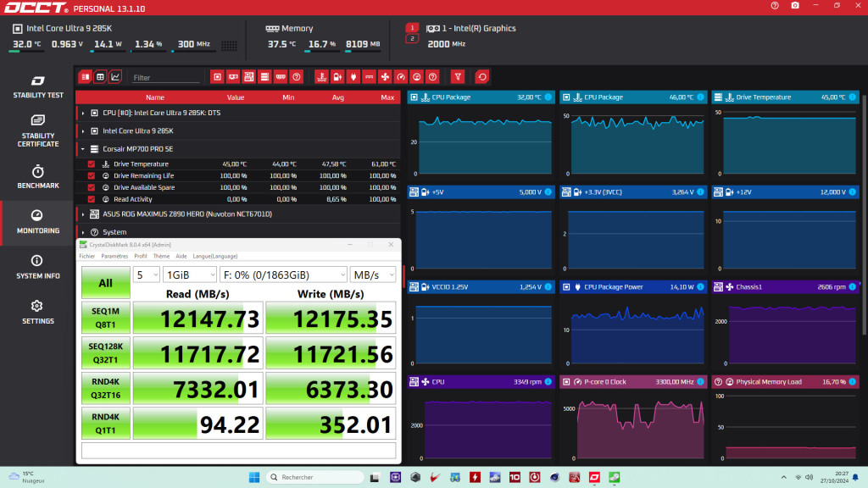Take screenshot with camera icon
This screenshot has height=488, width=868.
[795, 6]
